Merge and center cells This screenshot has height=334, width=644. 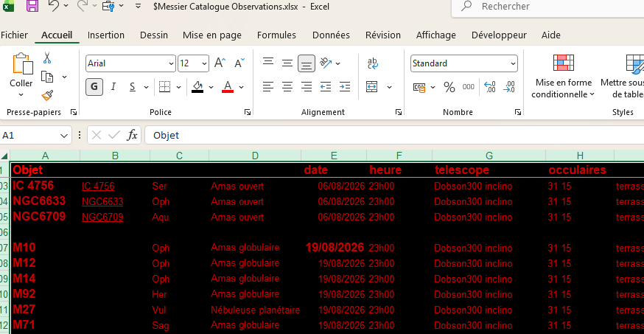[372, 87]
